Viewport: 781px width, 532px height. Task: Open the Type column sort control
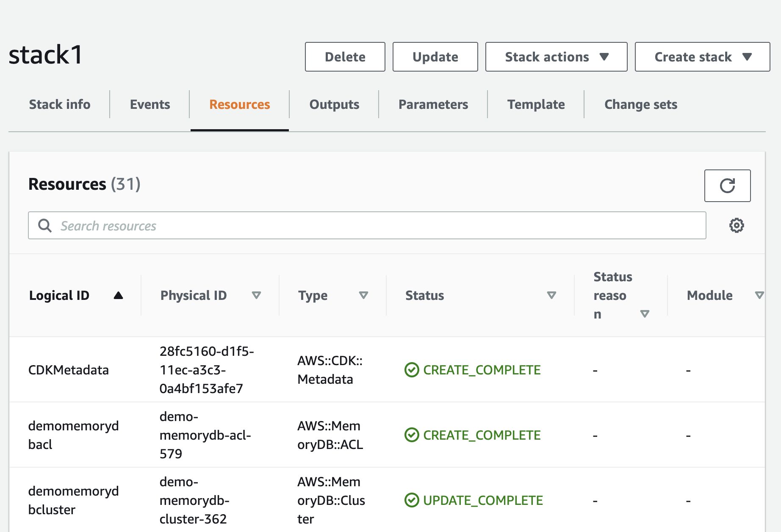coord(364,295)
